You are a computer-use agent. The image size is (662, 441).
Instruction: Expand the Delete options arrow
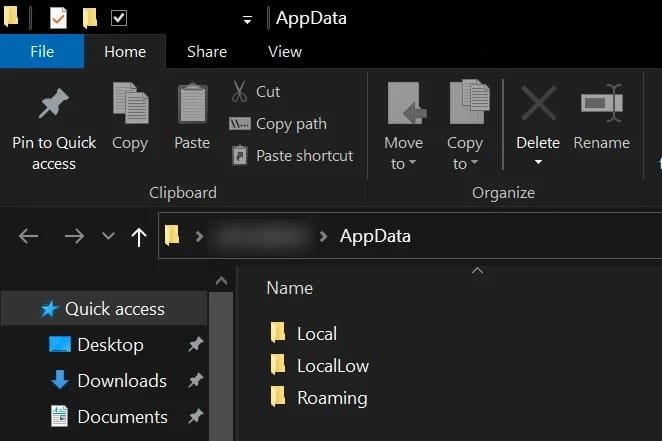click(538, 163)
